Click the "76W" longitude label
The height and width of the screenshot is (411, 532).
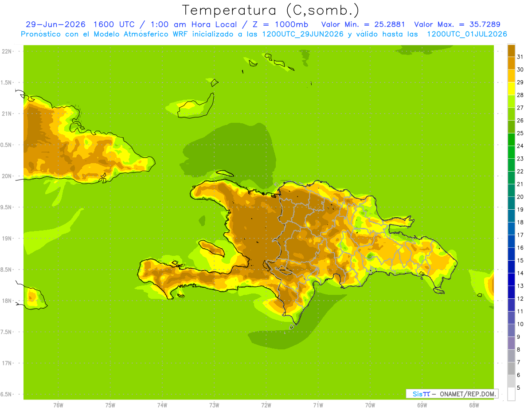pos(58,405)
